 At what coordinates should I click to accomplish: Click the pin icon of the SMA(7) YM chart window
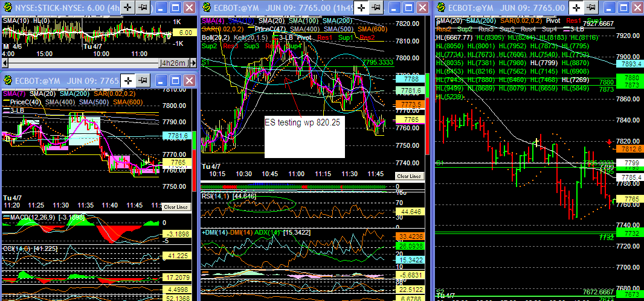tap(143, 80)
